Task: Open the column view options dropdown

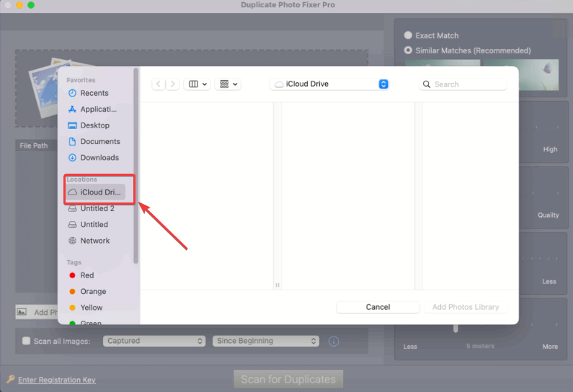Action: [197, 84]
